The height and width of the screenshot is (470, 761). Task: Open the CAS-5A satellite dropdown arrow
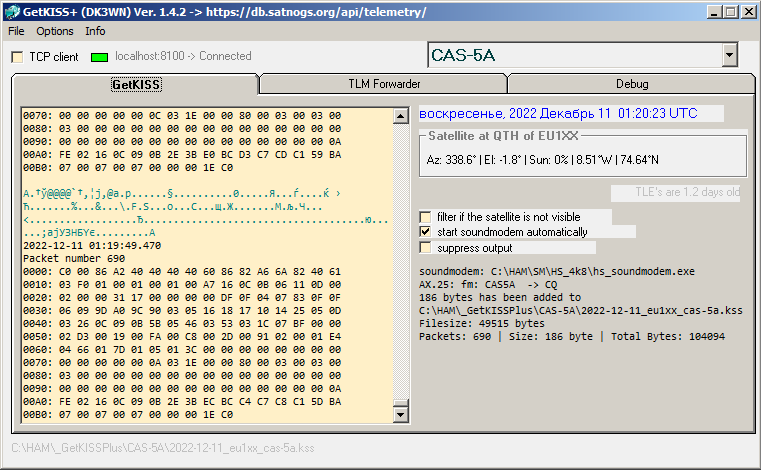tap(729, 54)
